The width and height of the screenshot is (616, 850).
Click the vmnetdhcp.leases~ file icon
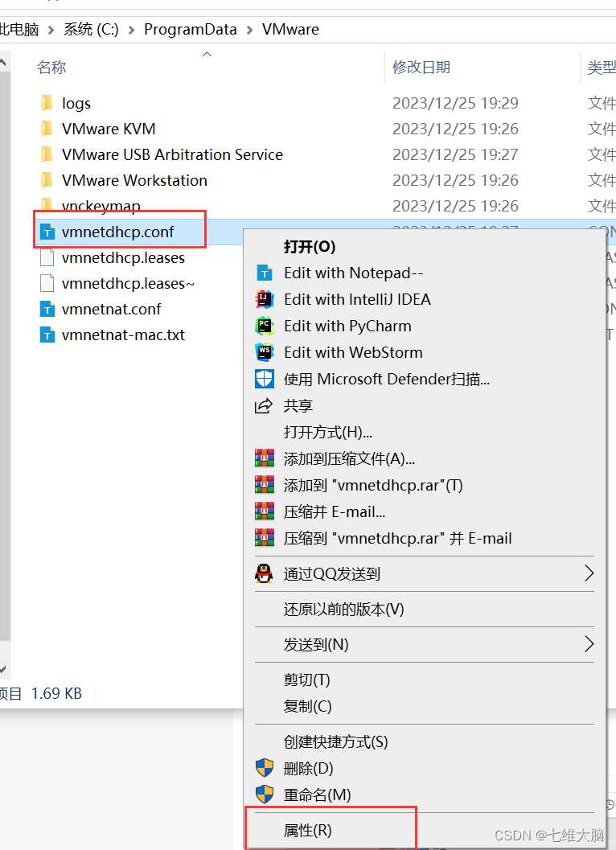point(47,284)
